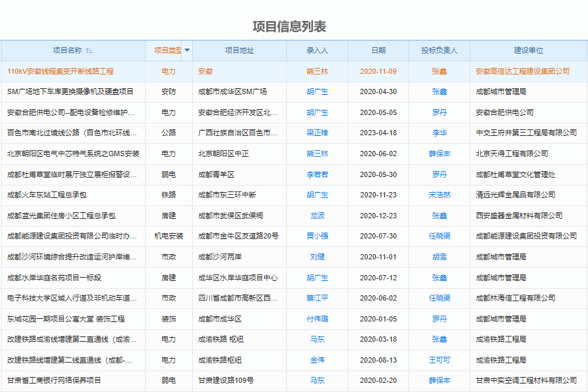Viewport: 588px width, 392px height.
Task: Open 王可可 bid manager link
Action: (439, 360)
